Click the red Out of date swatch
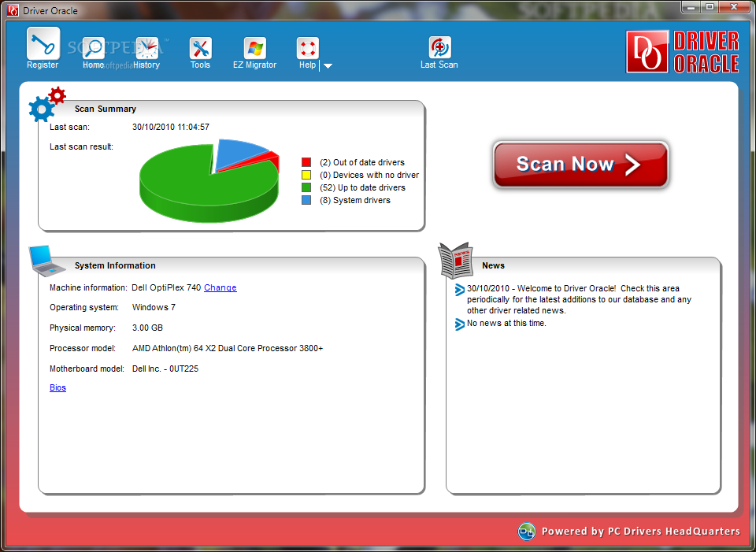The height and width of the screenshot is (552, 756). point(306,162)
